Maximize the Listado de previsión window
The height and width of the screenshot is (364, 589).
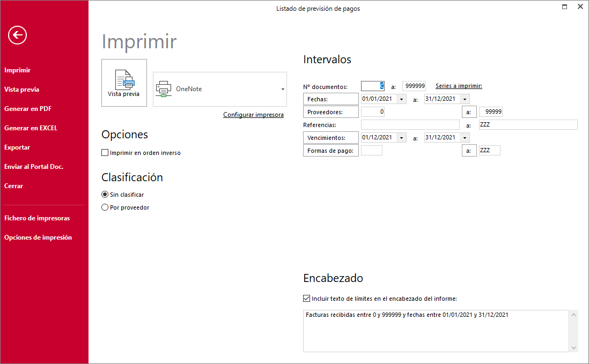[x=564, y=7]
